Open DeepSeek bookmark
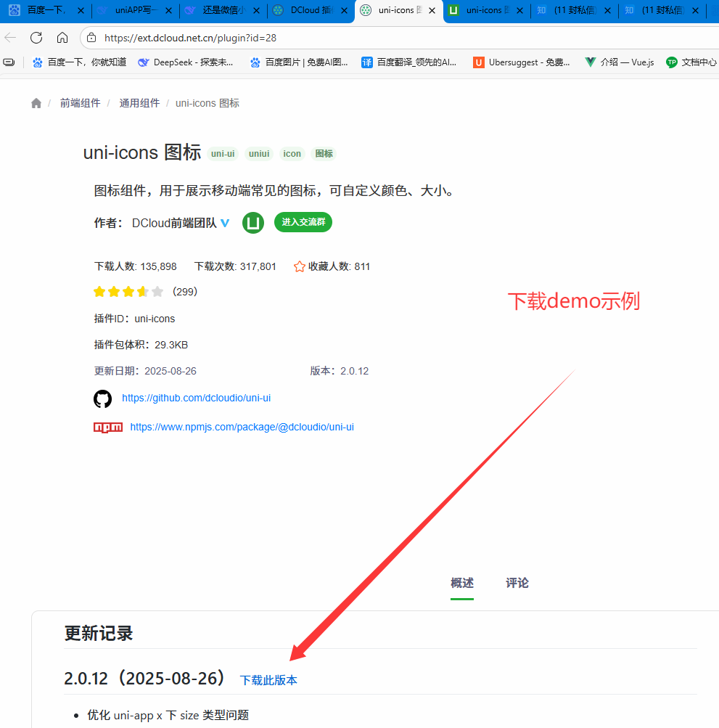The image size is (719, 728). click(185, 62)
